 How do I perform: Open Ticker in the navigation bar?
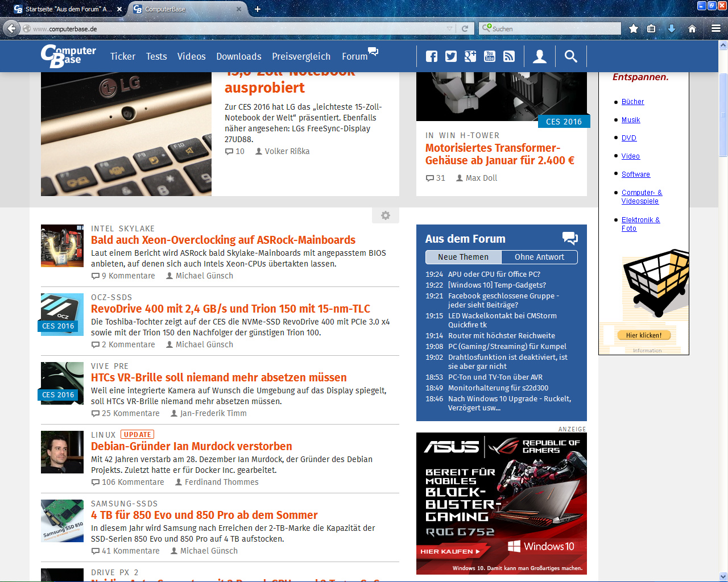coord(123,56)
